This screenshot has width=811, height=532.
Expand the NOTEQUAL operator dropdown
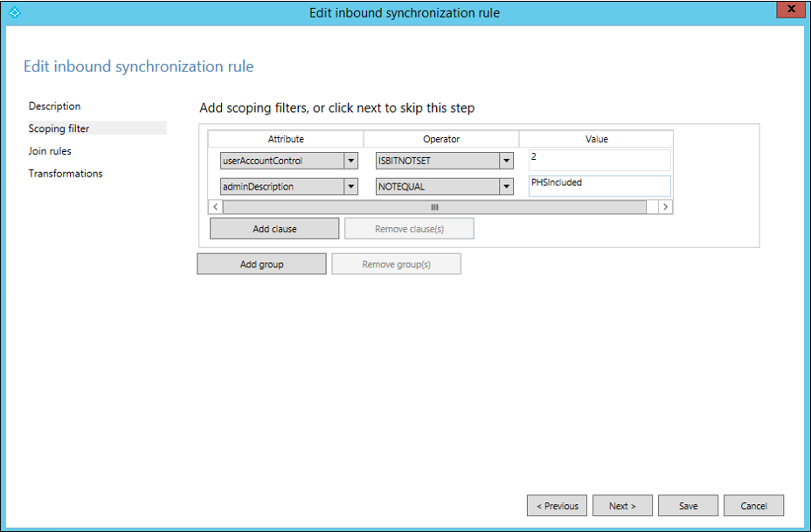(x=506, y=187)
